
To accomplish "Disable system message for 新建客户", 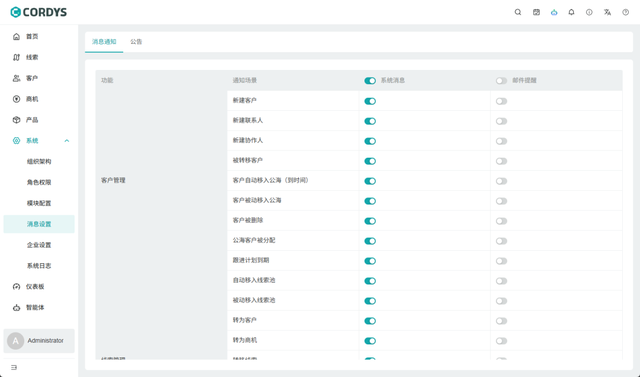I will coord(370,101).
